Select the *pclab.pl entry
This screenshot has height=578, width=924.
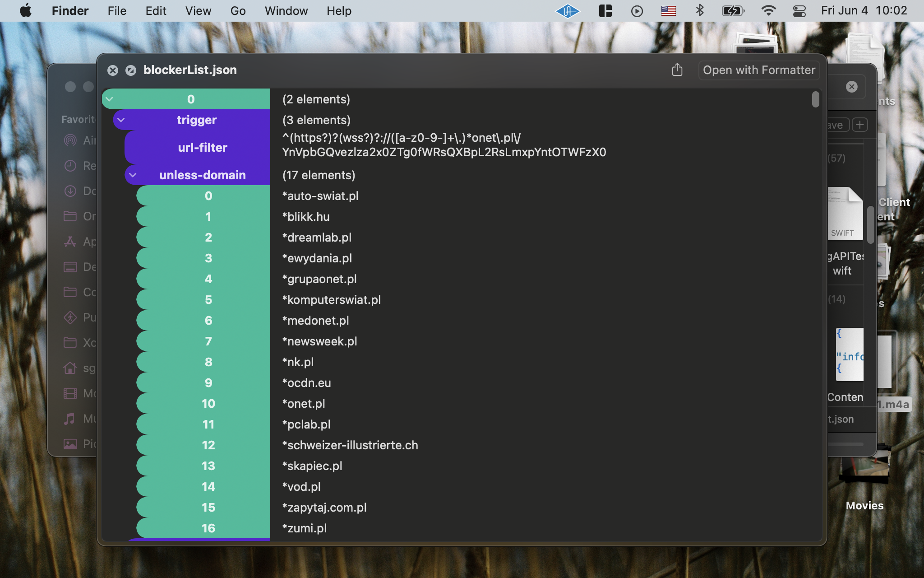pos(306,424)
